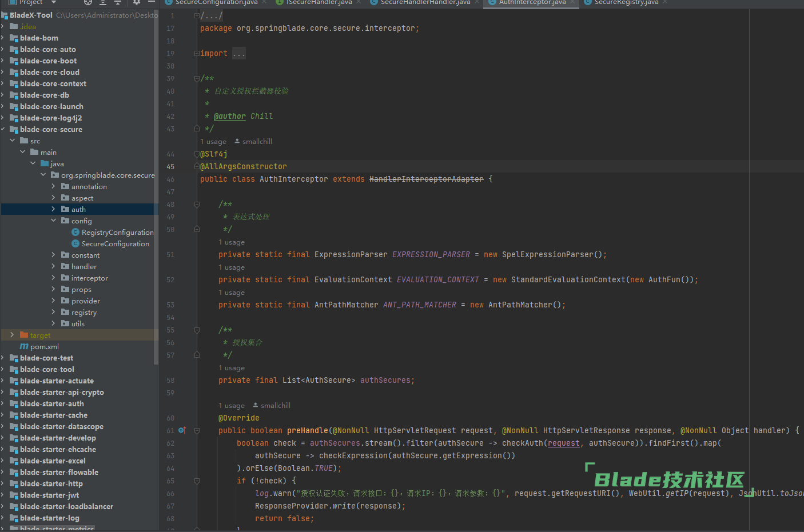Click the main folder icon
Image resolution: width=804 pixels, height=532 pixels.
coord(34,152)
